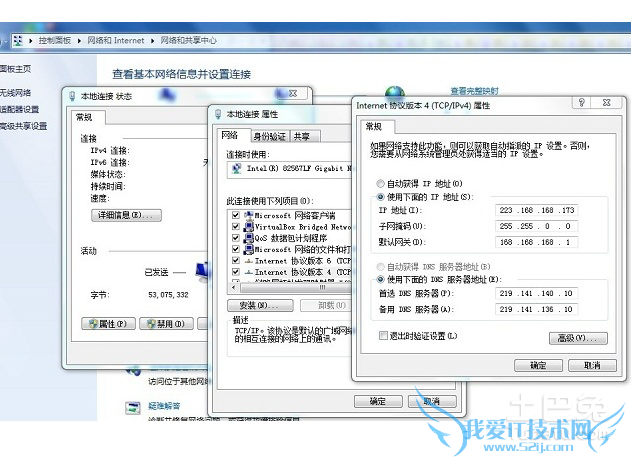Select 使用下面的 DNS 服务器地址 radio button
The height and width of the screenshot is (462, 631).
coord(380,279)
